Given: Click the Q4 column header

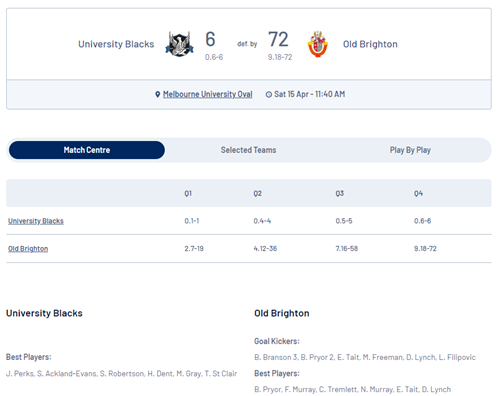Looking at the screenshot, I should 418,193.
